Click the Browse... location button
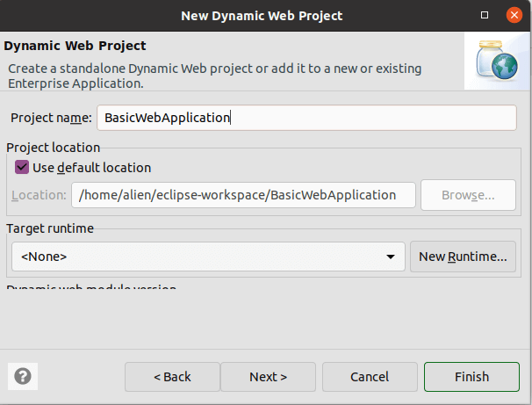532x405 pixels. click(x=468, y=195)
